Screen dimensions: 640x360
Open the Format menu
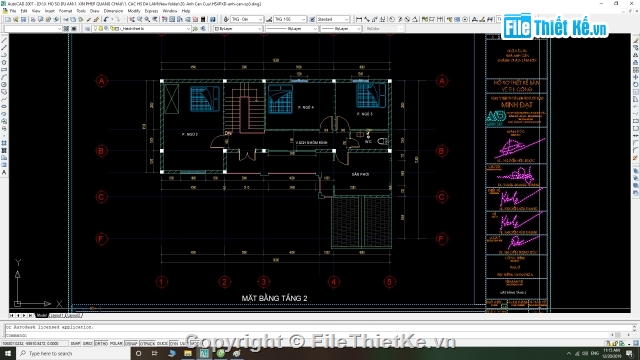click(65, 11)
